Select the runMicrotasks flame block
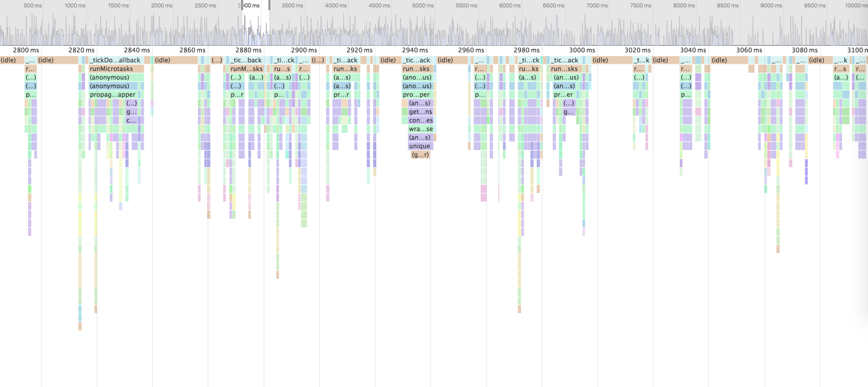This screenshot has width=868, height=387. coord(116,69)
